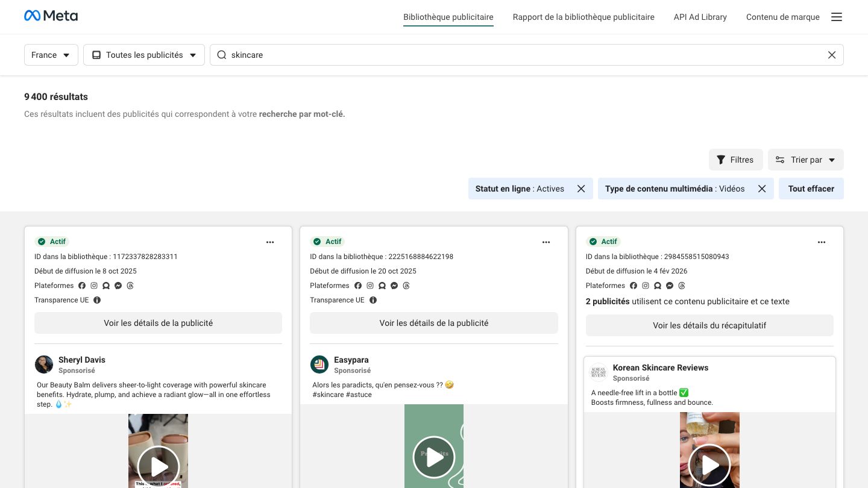
Task: Click the magnifier icon in search field
Action: click(x=222, y=55)
